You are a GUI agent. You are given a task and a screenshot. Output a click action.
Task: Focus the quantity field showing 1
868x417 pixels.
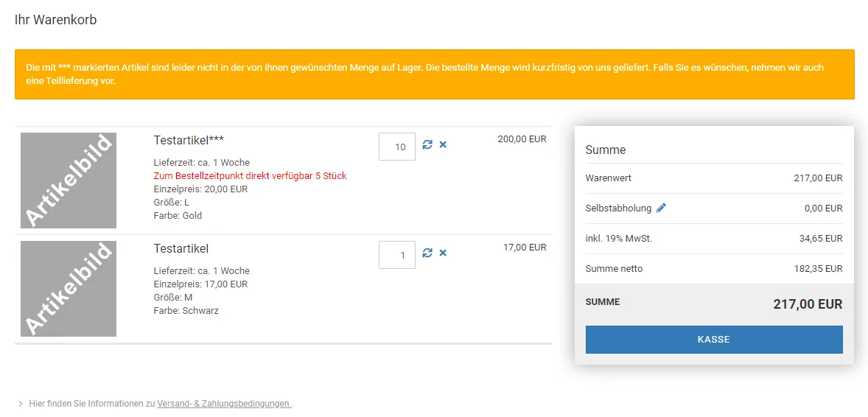(397, 256)
